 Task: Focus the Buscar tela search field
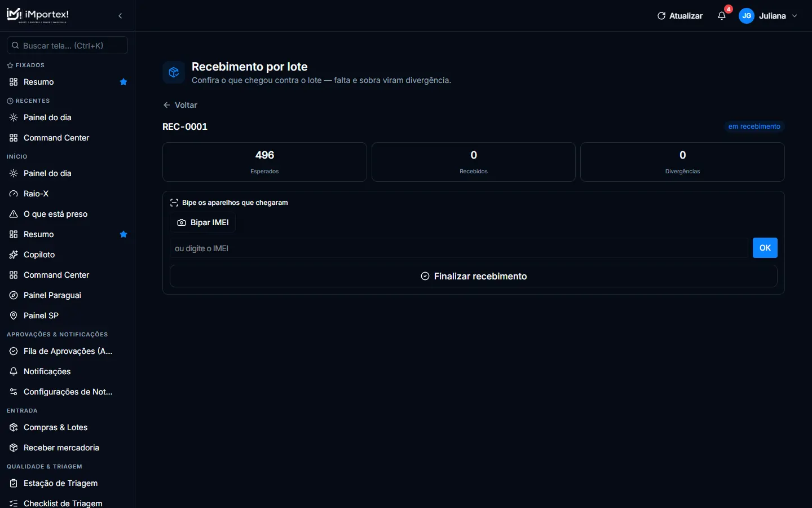coord(67,45)
